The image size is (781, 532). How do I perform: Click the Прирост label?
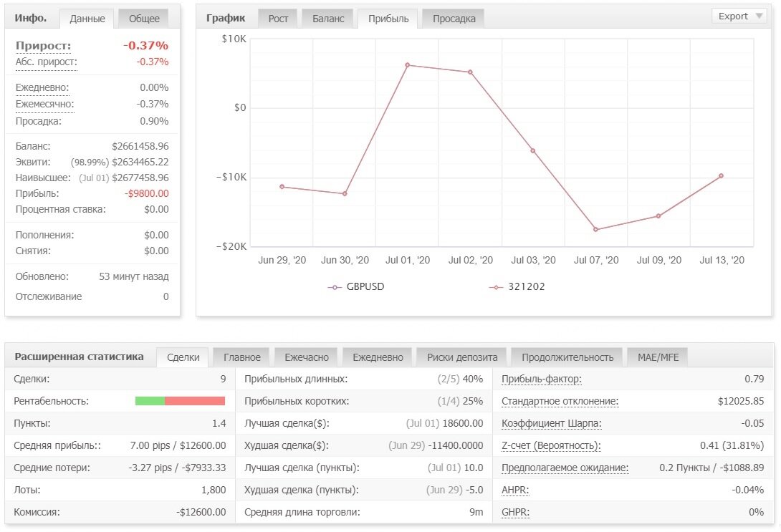[x=43, y=46]
